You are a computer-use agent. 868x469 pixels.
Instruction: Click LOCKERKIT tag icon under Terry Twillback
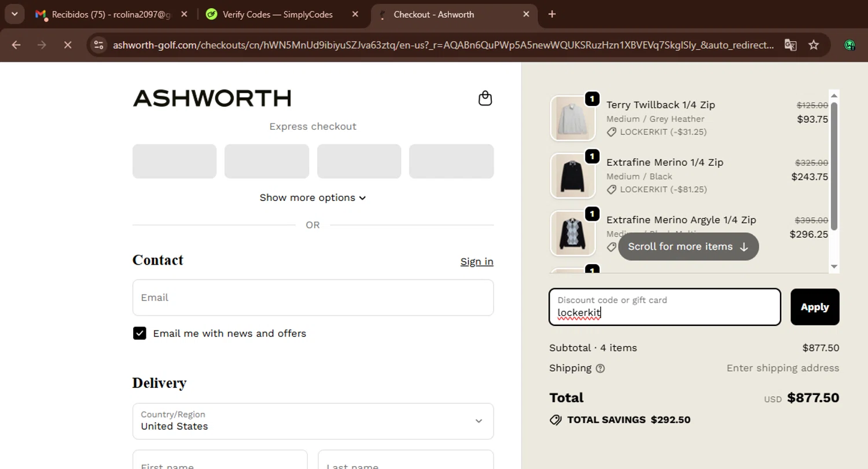click(612, 132)
